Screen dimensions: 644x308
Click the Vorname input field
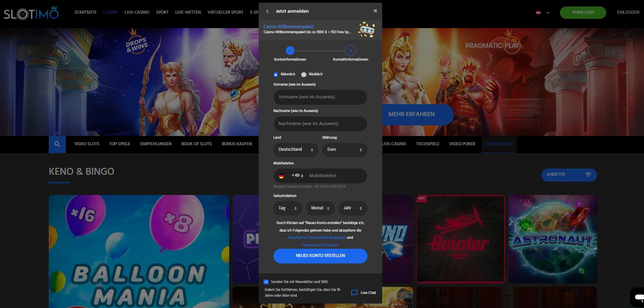click(320, 97)
